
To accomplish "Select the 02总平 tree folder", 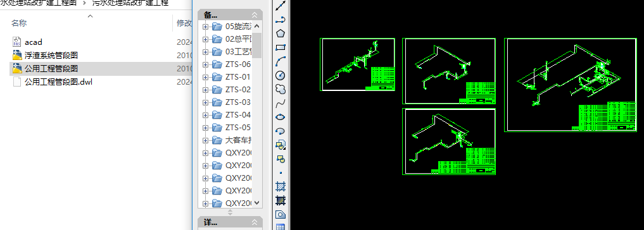I will 231,39.
